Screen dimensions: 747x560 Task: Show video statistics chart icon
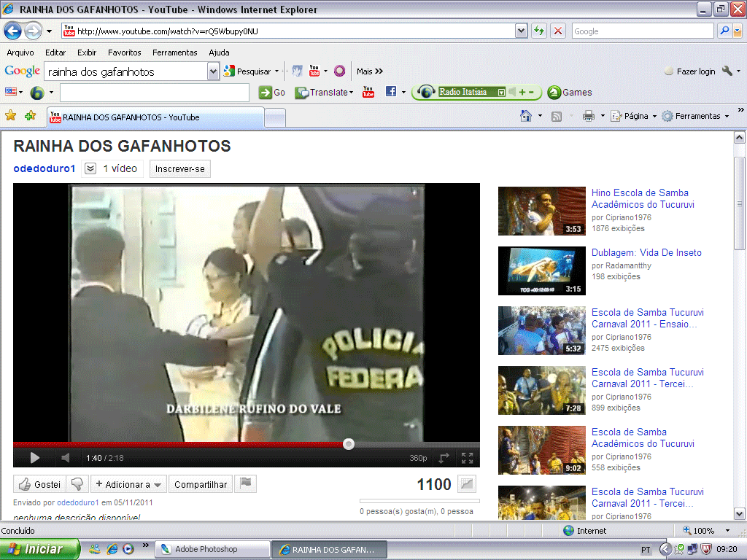click(x=466, y=483)
